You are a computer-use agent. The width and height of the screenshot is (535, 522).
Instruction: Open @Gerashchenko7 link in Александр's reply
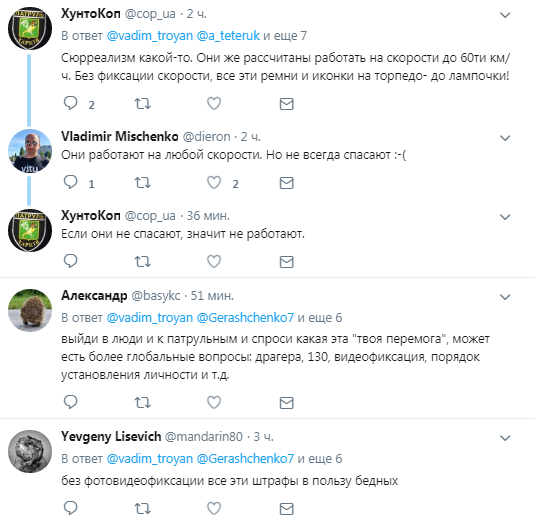click(245, 318)
